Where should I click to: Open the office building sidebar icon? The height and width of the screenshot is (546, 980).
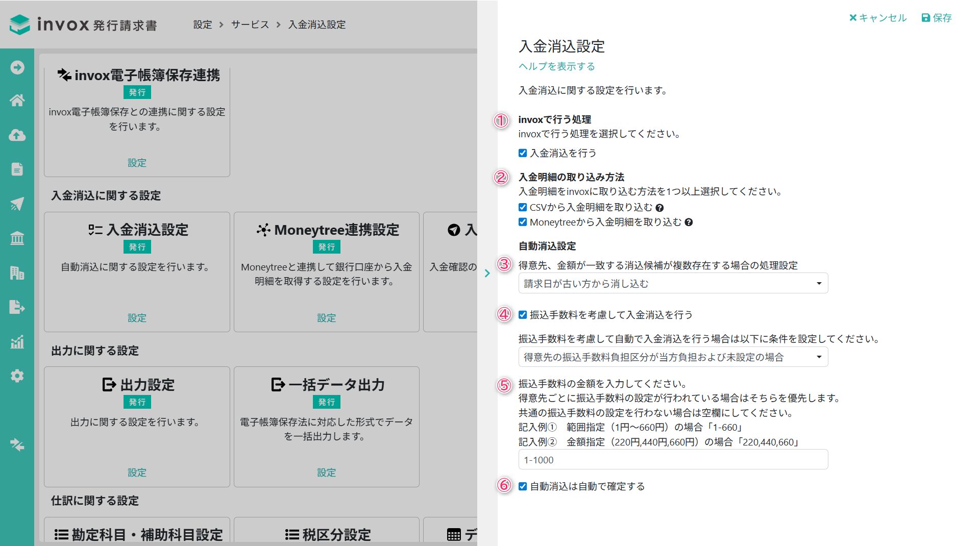click(x=17, y=272)
